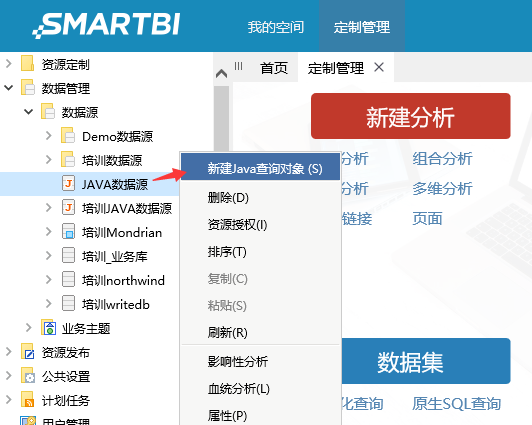The width and height of the screenshot is (532, 425).
Task: Close the 定制管理 tab
Action: [379, 67]
